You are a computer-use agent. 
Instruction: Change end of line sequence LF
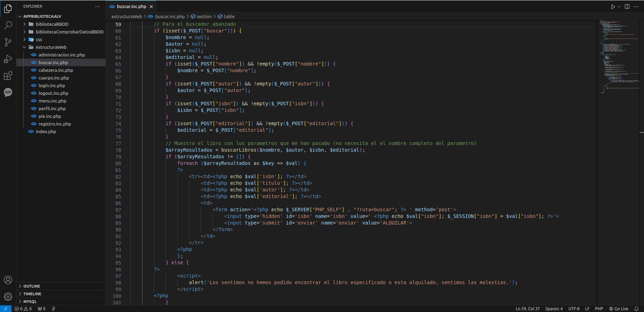tap(587, 309)
